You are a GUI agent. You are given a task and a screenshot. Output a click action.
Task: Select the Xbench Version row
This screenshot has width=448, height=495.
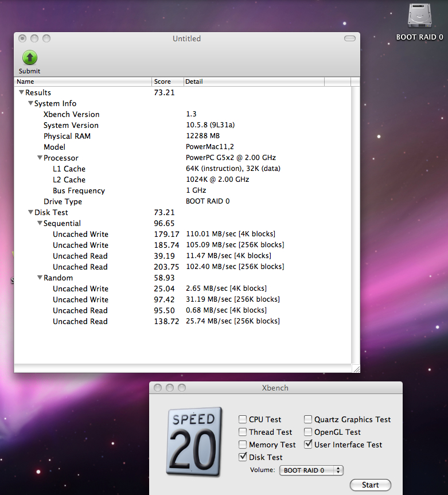(182, 114)
